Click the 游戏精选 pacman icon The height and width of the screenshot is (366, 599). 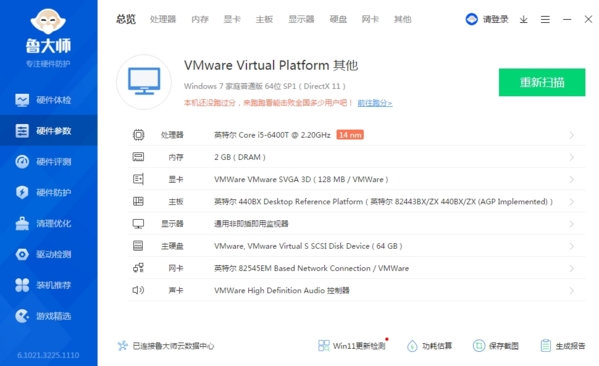point(22,316)
